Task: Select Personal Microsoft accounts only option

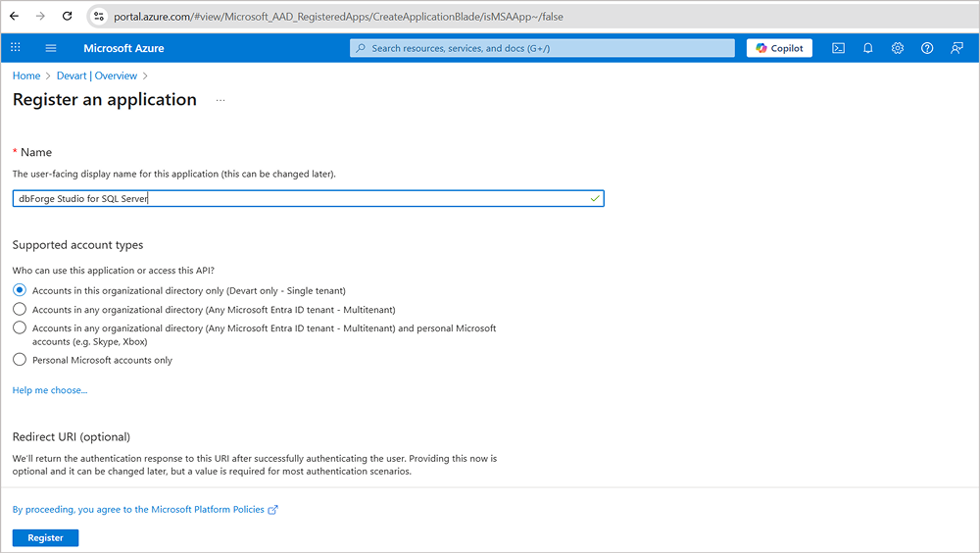Action: pyautogui.click(x=20, y=360)
